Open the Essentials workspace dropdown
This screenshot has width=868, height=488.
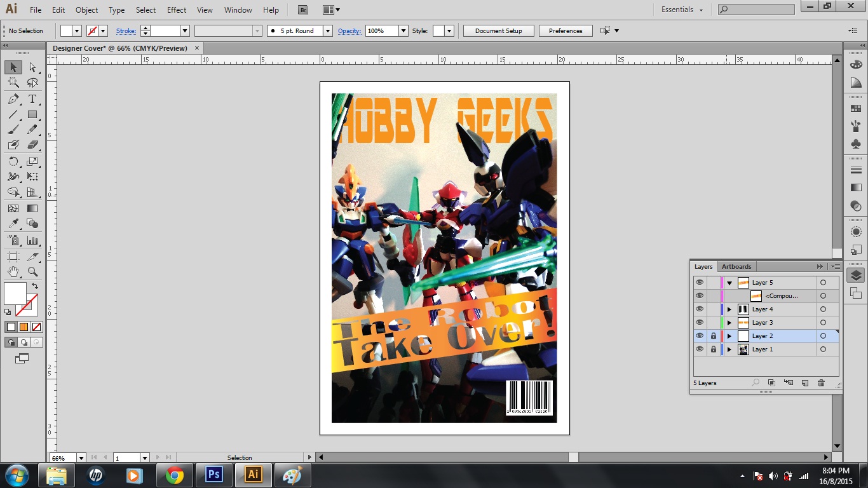click(682, 10)
